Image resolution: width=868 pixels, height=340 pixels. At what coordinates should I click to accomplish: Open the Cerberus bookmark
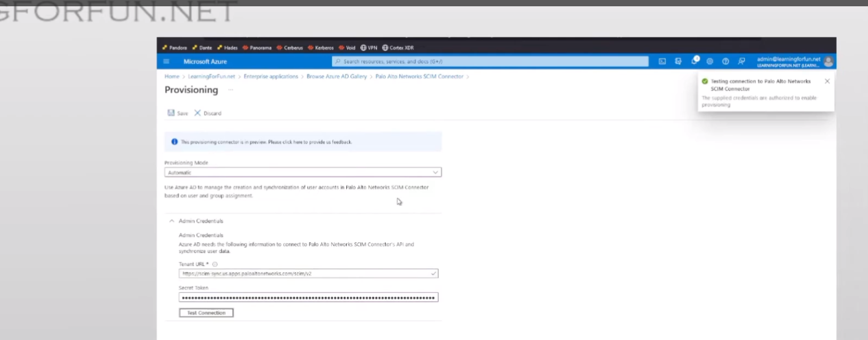tap(290, 48)
